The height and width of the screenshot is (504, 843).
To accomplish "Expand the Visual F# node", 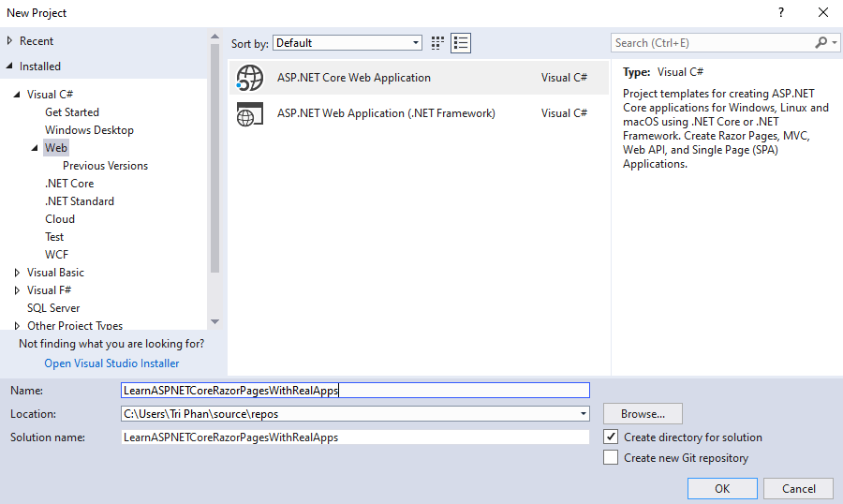I will [17, 289].
